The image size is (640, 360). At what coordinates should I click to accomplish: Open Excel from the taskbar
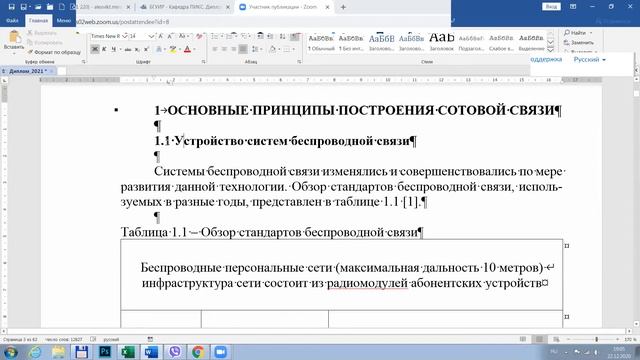pyautogui.click(x=128, y=352)
